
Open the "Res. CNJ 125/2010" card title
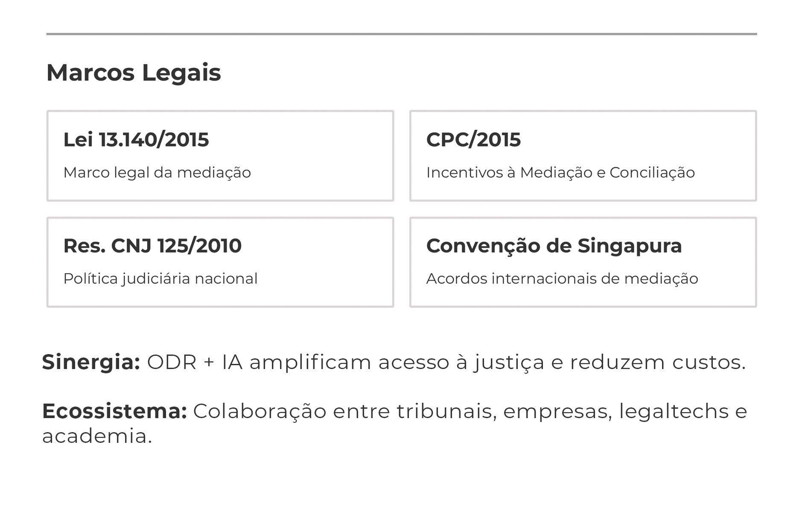[x=152, y=246]
